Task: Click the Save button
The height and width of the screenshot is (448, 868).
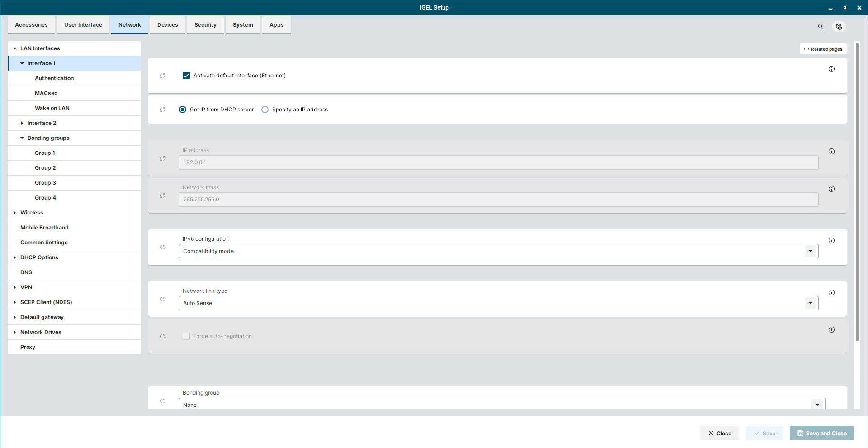Action: click(x=764, y=433)
